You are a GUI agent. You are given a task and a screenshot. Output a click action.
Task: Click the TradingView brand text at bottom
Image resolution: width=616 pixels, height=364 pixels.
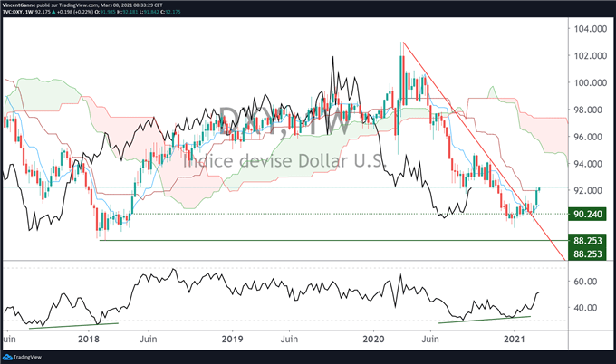(x=27, y=358)
